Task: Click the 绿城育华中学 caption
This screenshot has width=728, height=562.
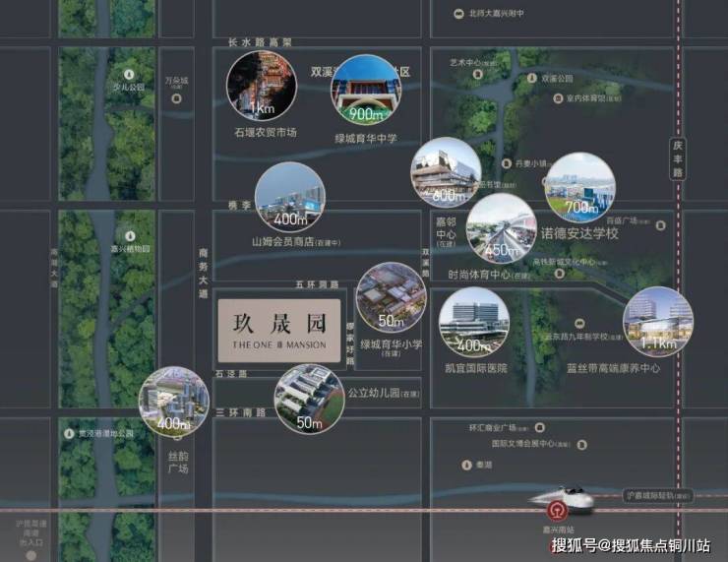Action: pos(366,139)
